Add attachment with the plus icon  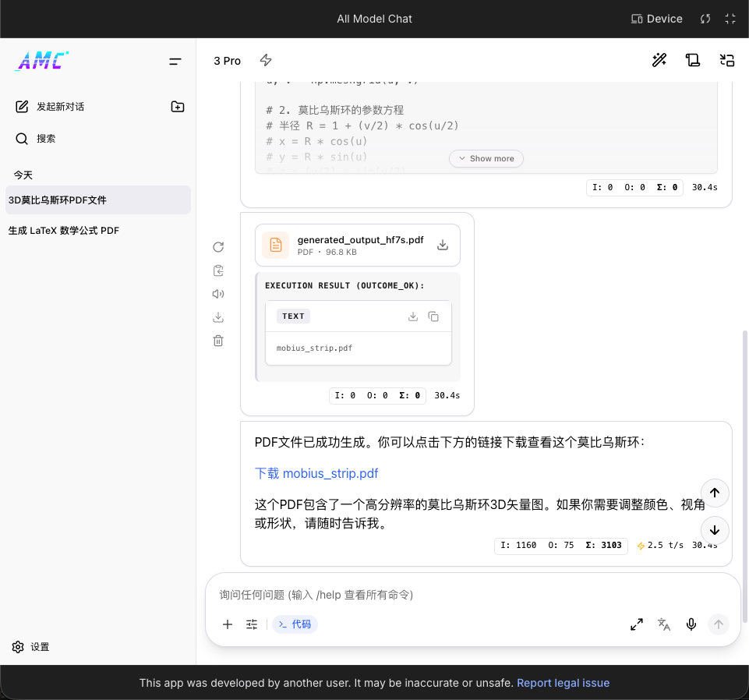tap(228, 624)
